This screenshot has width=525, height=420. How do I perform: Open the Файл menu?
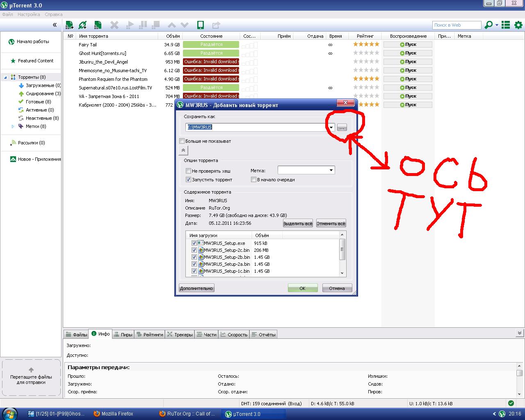7,14
